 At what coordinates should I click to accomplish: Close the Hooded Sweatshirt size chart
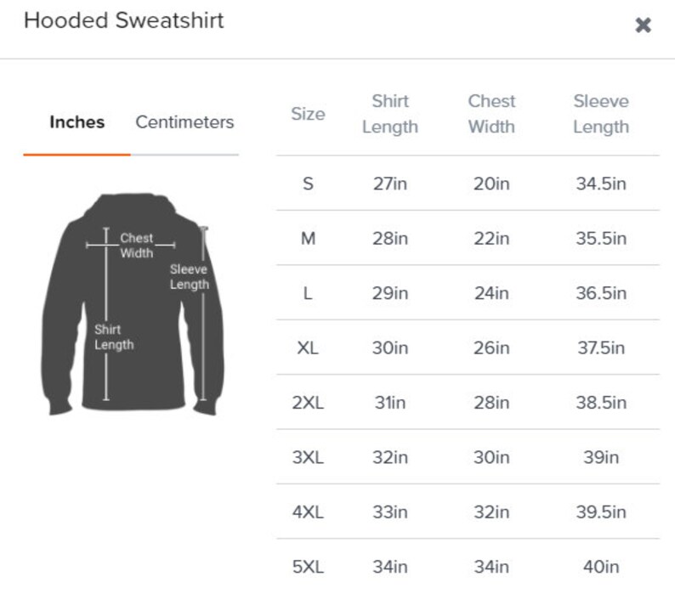643,25
